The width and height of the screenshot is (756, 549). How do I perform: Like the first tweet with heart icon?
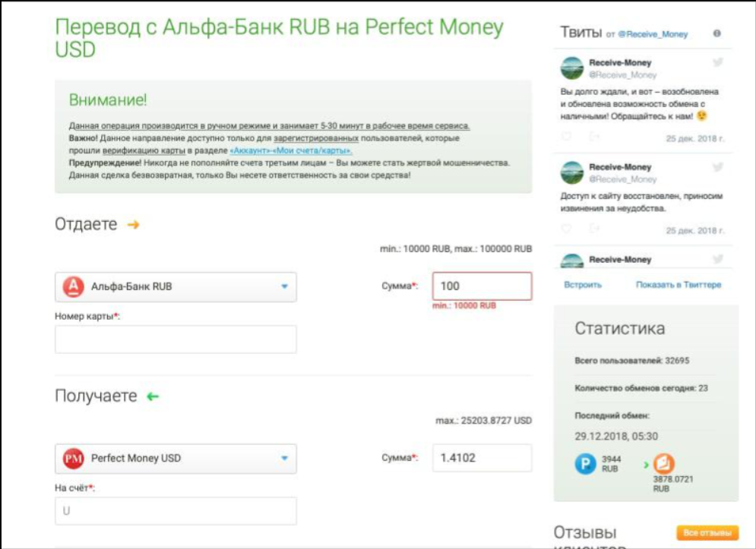tap(566, 137)
